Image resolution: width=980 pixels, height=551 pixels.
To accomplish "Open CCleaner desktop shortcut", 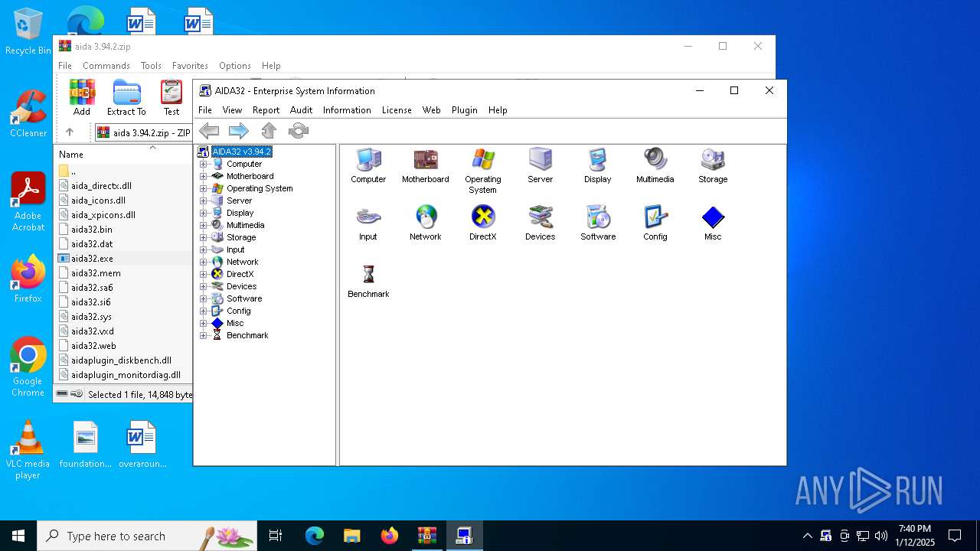I will [x=28, y=115].
